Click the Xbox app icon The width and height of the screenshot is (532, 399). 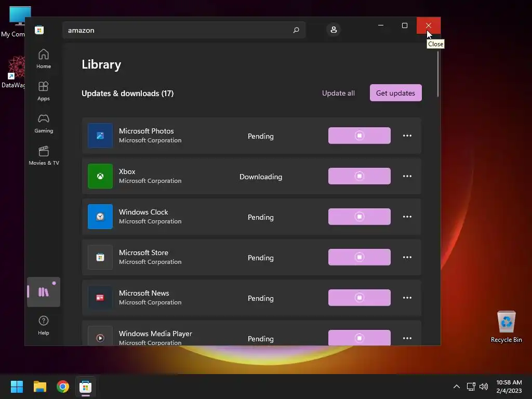pyautogui.click(x=100, y=176)
